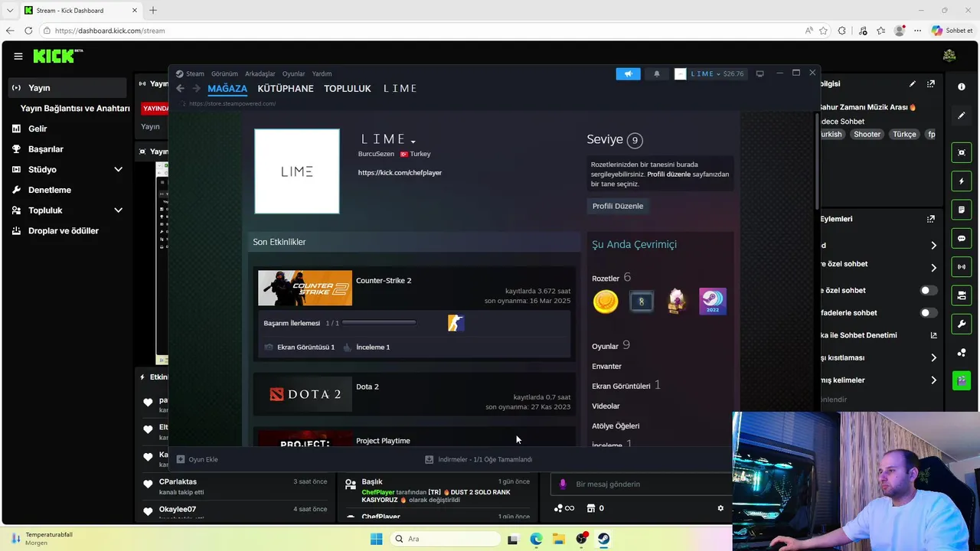Click pencil icon in Kick right sidebar

(x=962, y=116)
